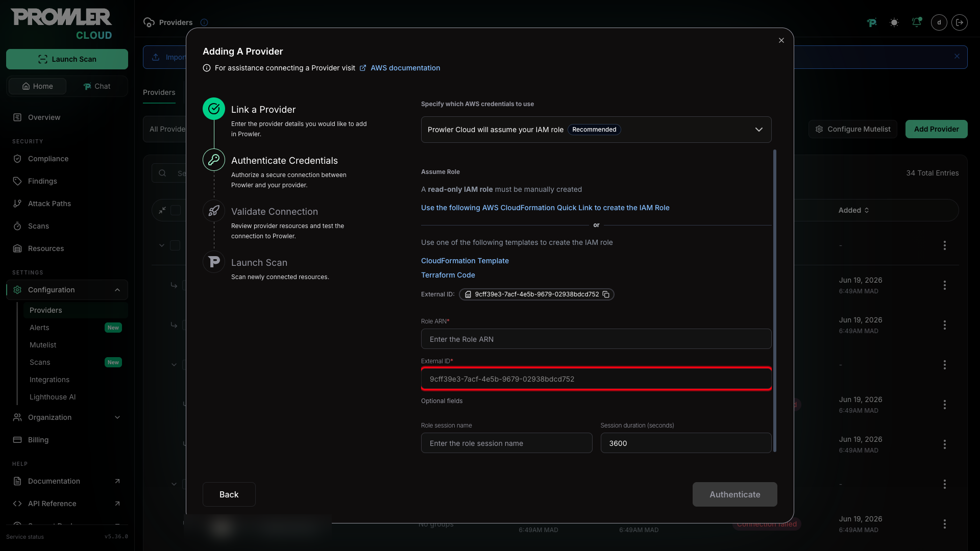Click the modal's vertical scrollbar
Viewport: 980px width, 551px height.
[x=775, y=300]
